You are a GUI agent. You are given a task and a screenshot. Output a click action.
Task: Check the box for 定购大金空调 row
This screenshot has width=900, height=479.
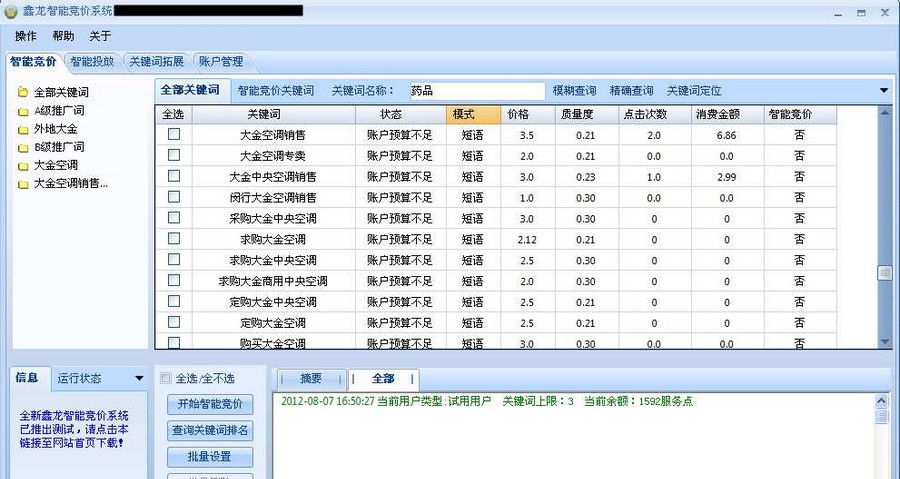click(174, 322)
